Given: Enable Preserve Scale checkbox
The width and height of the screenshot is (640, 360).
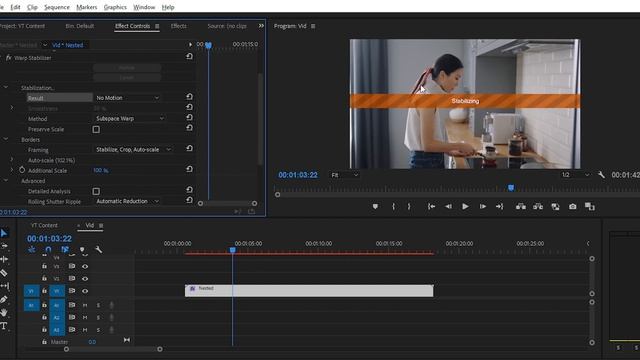Looking at the screenshot, I should [96, 129].
